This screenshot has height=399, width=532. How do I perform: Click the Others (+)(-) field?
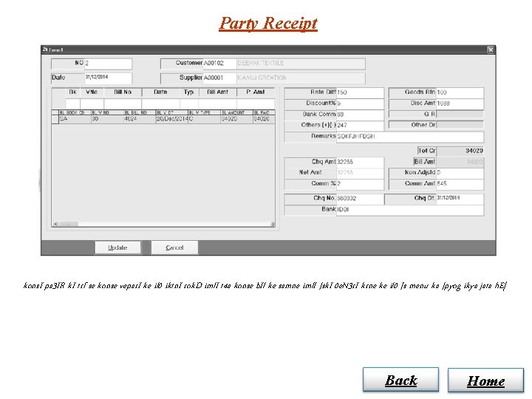360,125
